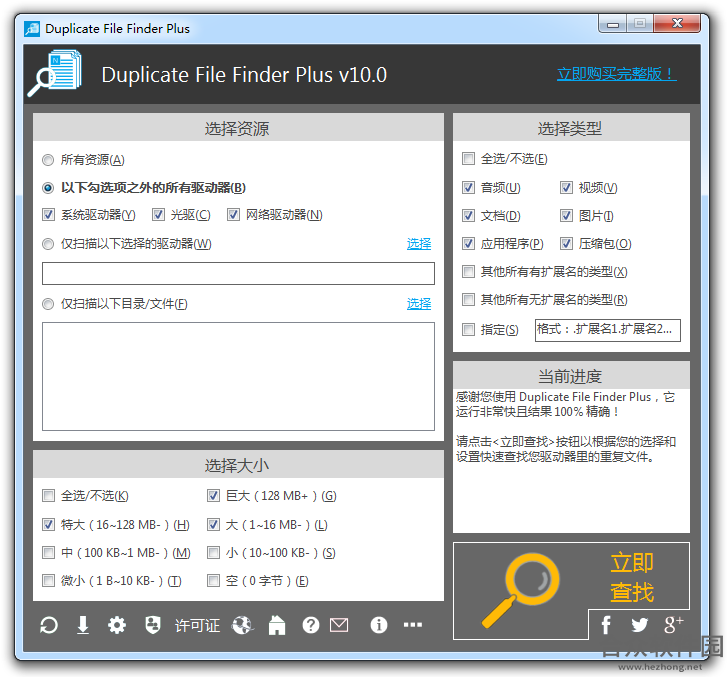Minimize the Duplicate File Finder window
The height and width of the screenshot is (677, 728).
click(613, 23)
